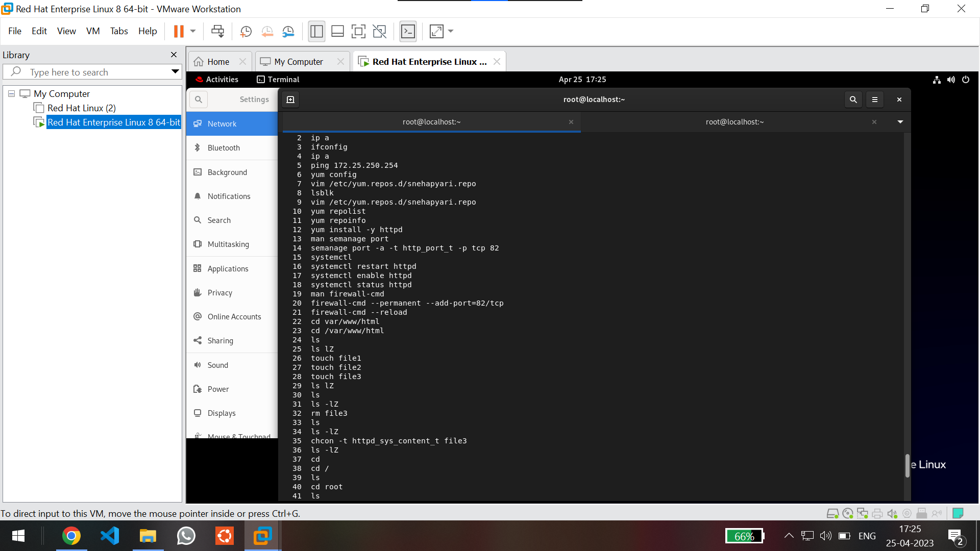Click the library search input field

pos(97,72)
